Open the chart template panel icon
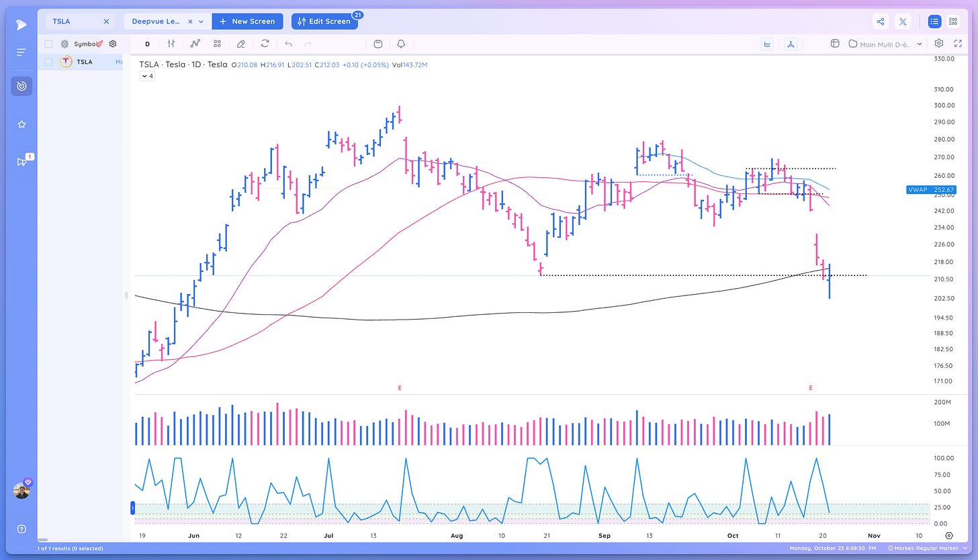 [835, 44]
